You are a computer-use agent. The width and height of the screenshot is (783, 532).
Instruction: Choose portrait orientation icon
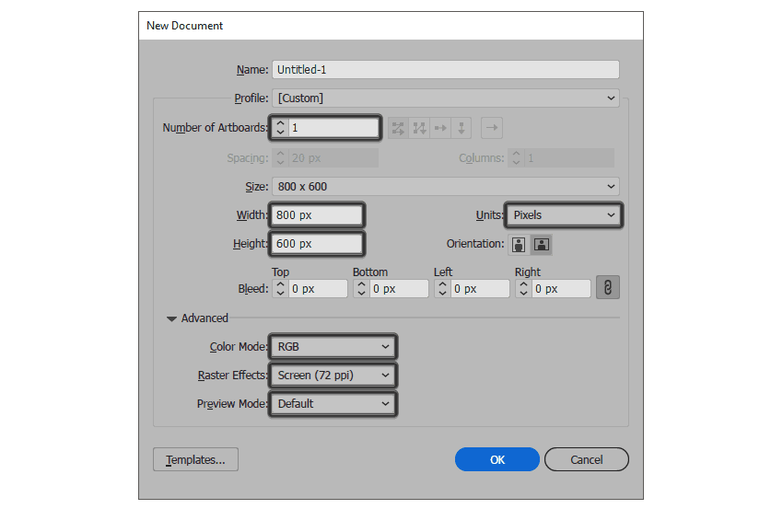coord(519,245)
